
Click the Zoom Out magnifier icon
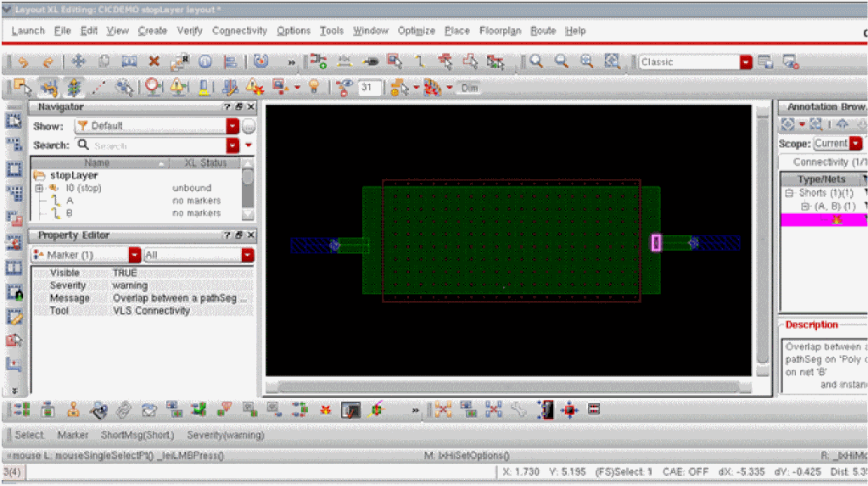[x=561, y=62]
